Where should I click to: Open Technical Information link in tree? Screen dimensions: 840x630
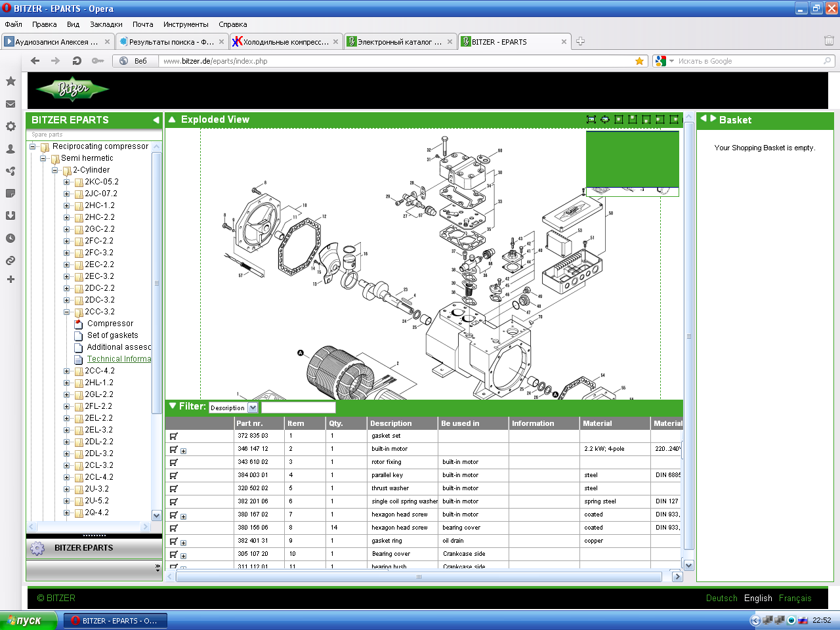(x=119, y=359)
